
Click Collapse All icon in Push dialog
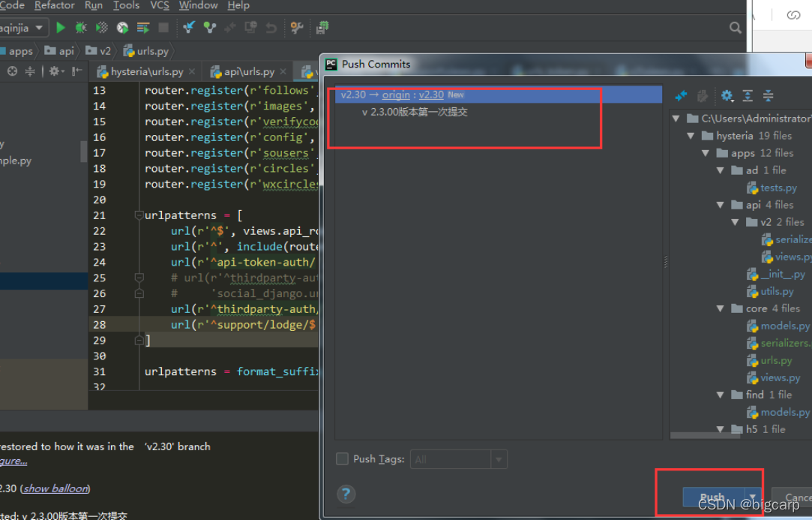pyautogui.click(x=768, y=95)
